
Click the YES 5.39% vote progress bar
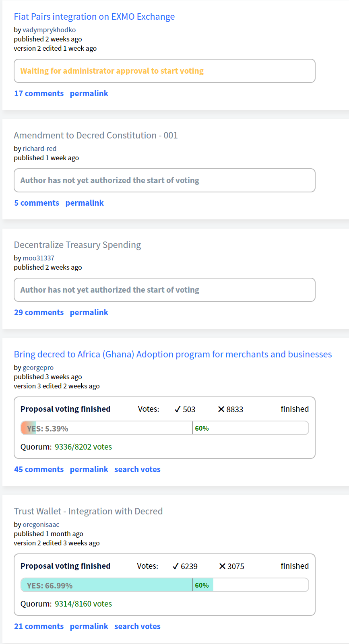coord(165,428)
